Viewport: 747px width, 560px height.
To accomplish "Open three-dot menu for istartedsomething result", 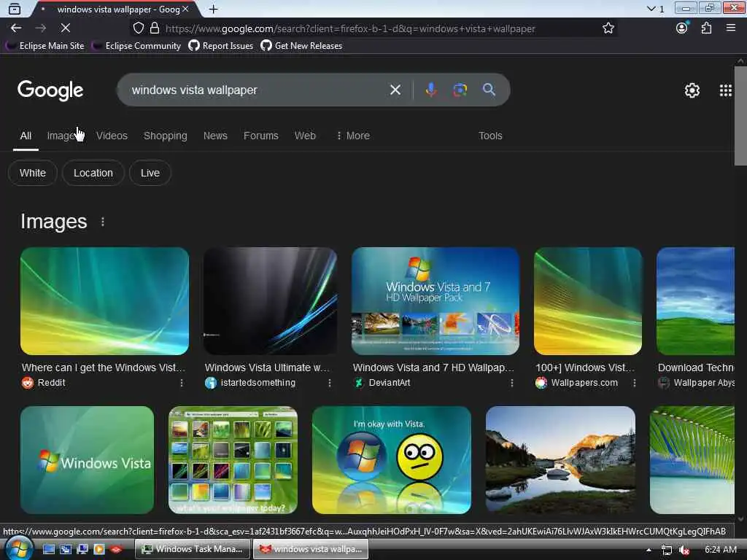I will coord(329,383).
